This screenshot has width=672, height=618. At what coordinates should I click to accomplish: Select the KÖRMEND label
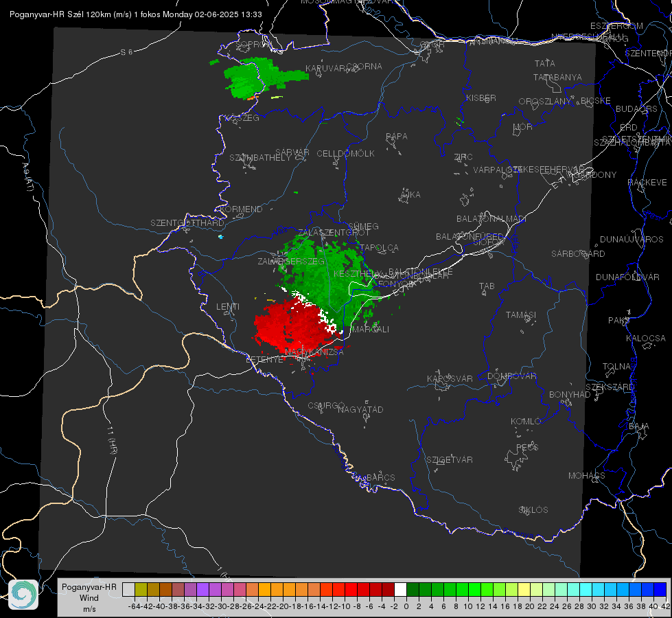point(240,209)
